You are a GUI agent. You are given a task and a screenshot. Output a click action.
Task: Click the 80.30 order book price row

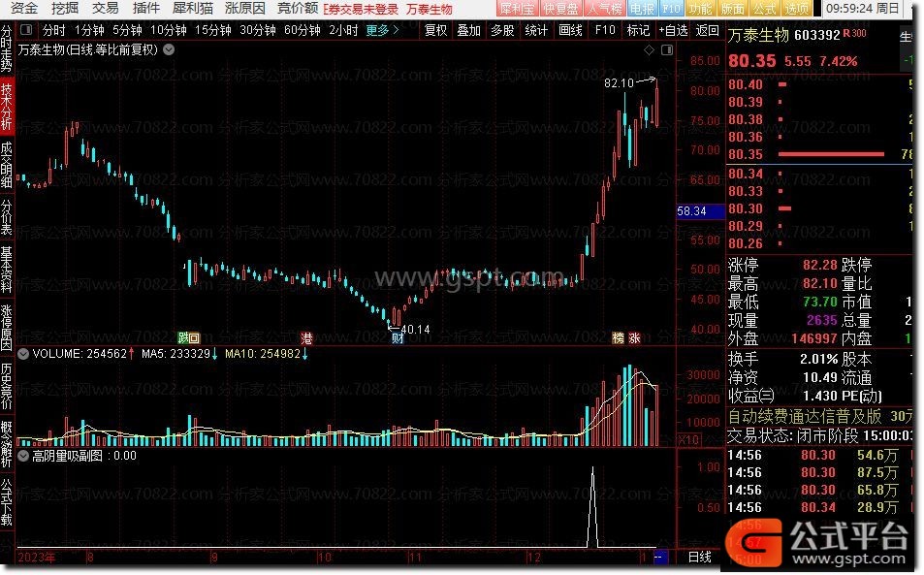(819, 208)
